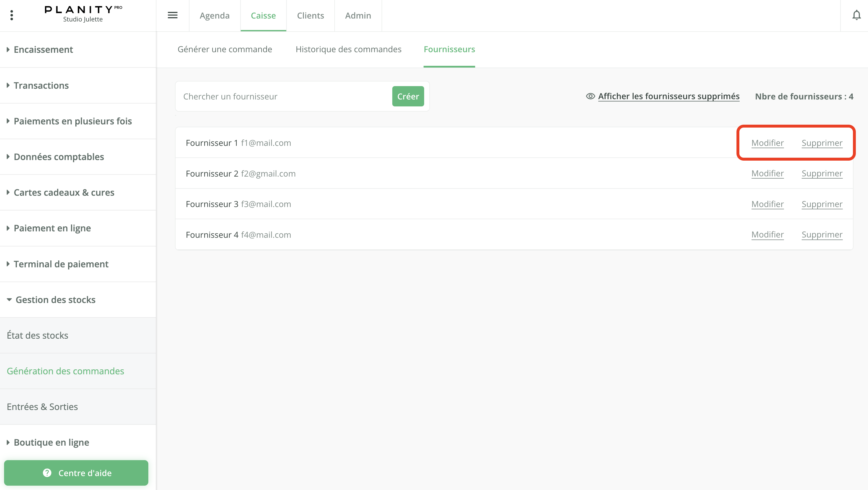Collapse the Gestion des stocks section
868x490 pixels.
pyautogui.click(x=55, y=300)
